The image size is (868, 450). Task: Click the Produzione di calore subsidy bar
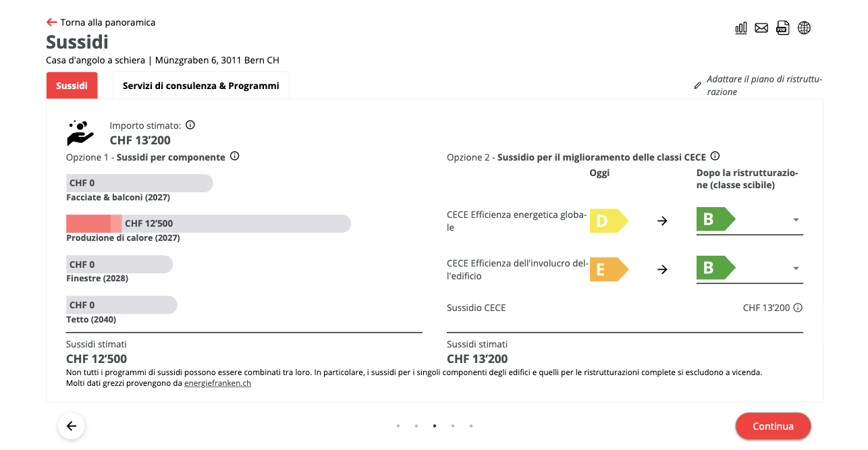pyautogui.click(x=208, y=224)
